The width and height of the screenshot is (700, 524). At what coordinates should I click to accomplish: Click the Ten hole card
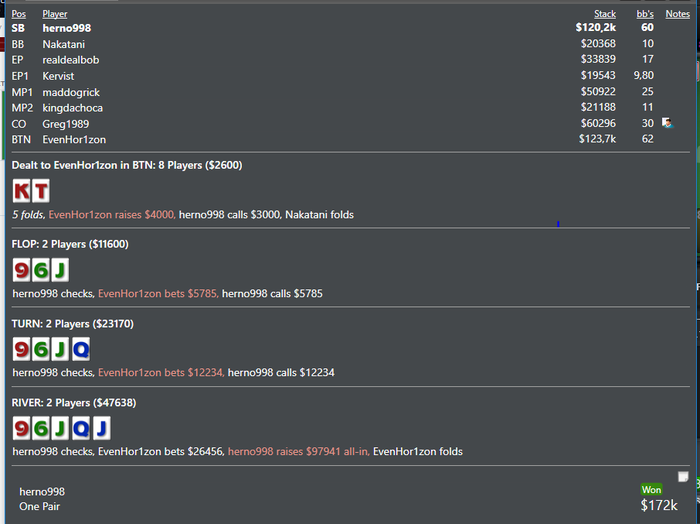click(x=41, y=191)
